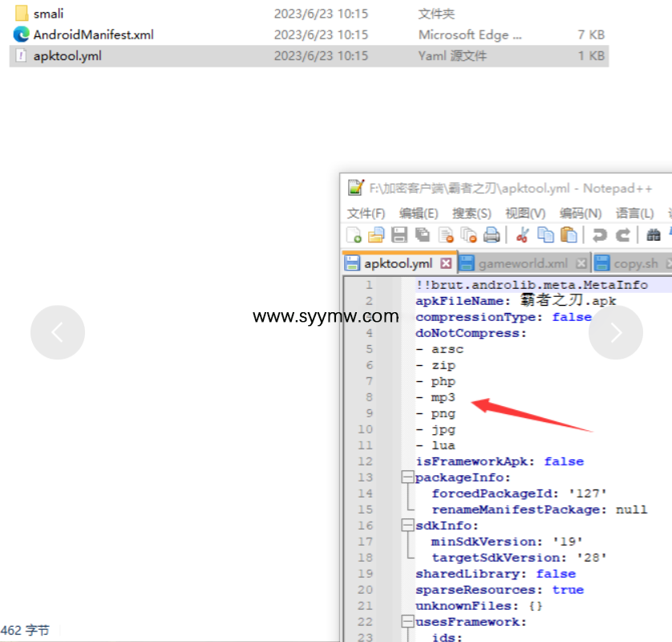Screen dimensions: 672x642
Task: Open the 文件(F) menu
Action: point(366,213)
